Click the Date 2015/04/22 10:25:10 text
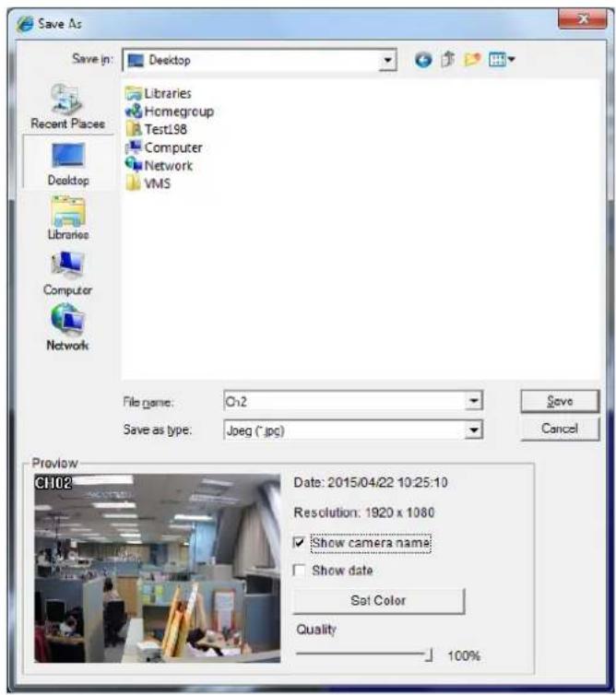616x695 pixels. pos(371,482)
